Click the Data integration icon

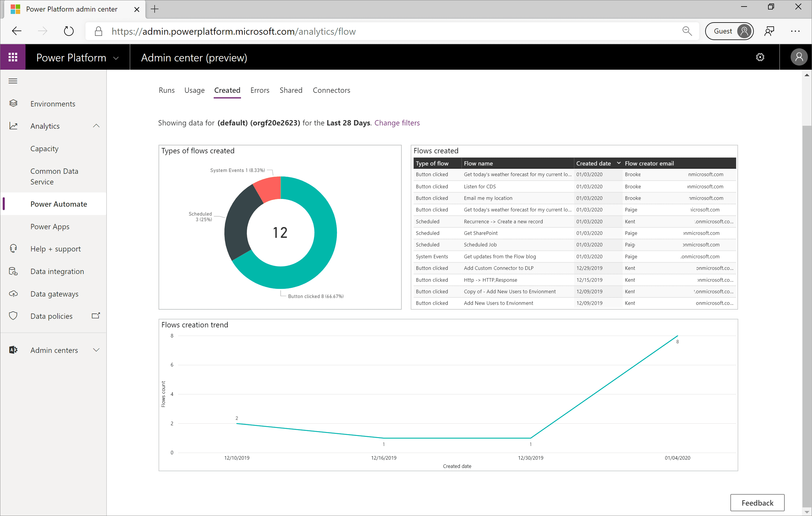13,271
